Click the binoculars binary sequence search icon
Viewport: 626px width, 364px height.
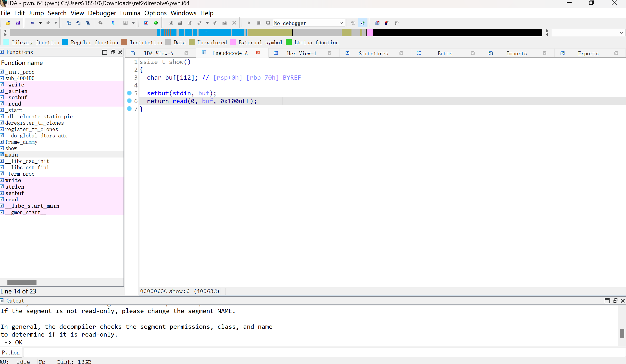(x=88, y=23)
